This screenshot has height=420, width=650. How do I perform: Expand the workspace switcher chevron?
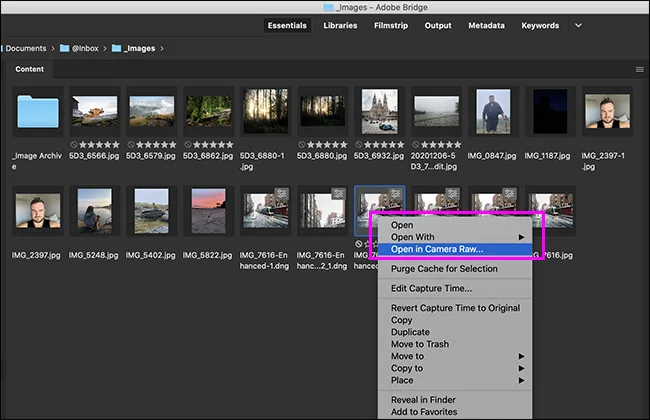(x=577, y=26)
